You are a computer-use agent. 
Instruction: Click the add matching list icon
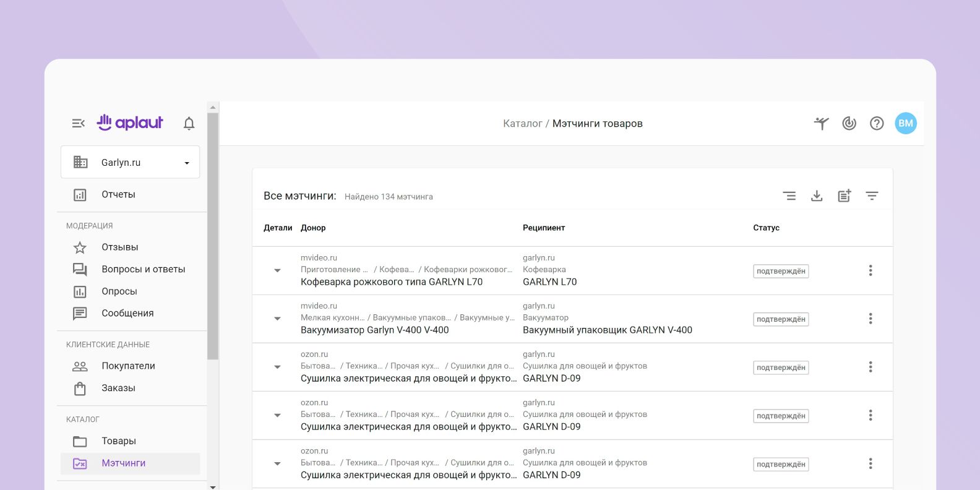point(845,196)
